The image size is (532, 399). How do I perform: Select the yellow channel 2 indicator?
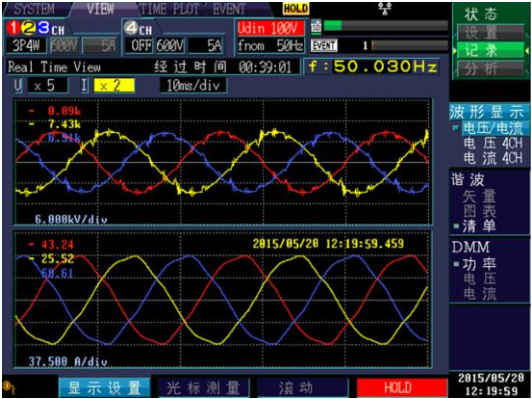28,28
